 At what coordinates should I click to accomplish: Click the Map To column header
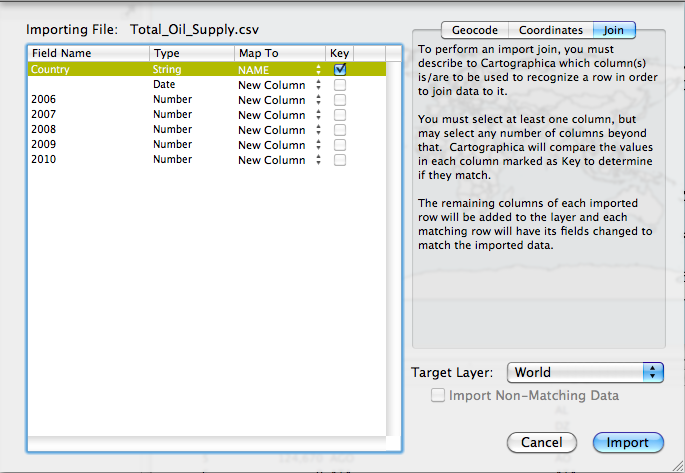[279, 53]
